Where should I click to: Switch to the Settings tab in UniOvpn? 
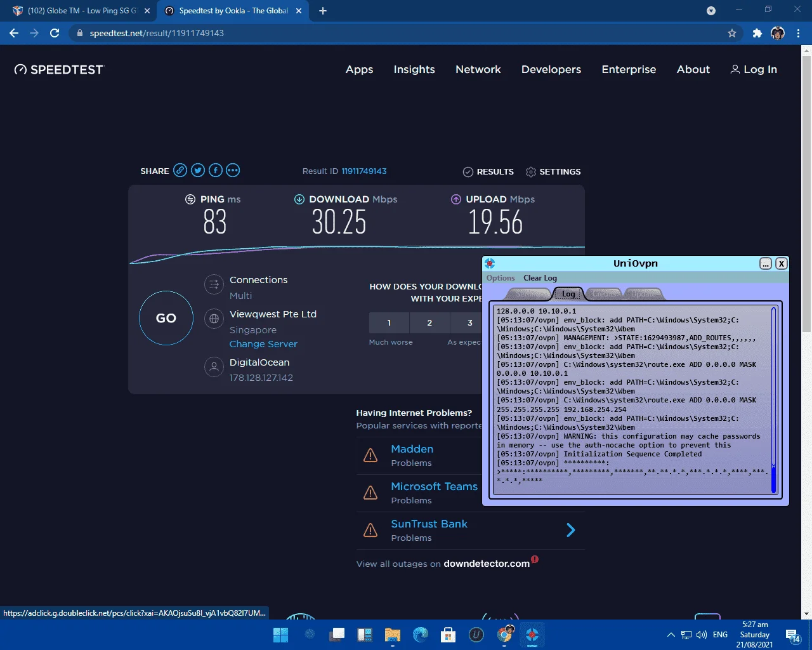click(528, 294)
